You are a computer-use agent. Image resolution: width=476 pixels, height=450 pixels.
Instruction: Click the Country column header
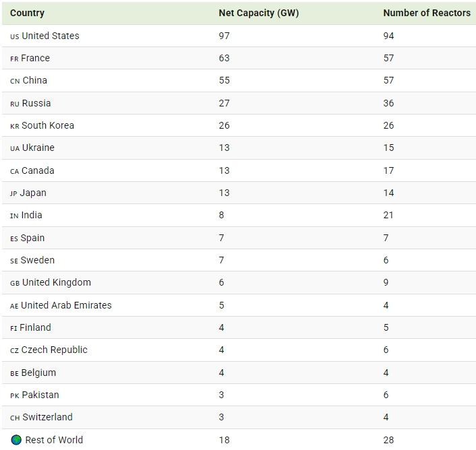pyautogui.click(x=27, y=13)
